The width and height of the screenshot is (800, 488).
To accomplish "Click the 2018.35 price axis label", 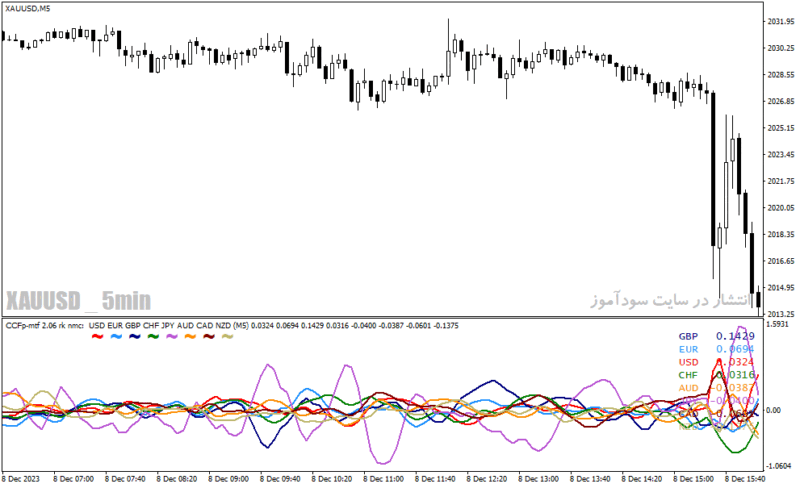I will point(781,234).
